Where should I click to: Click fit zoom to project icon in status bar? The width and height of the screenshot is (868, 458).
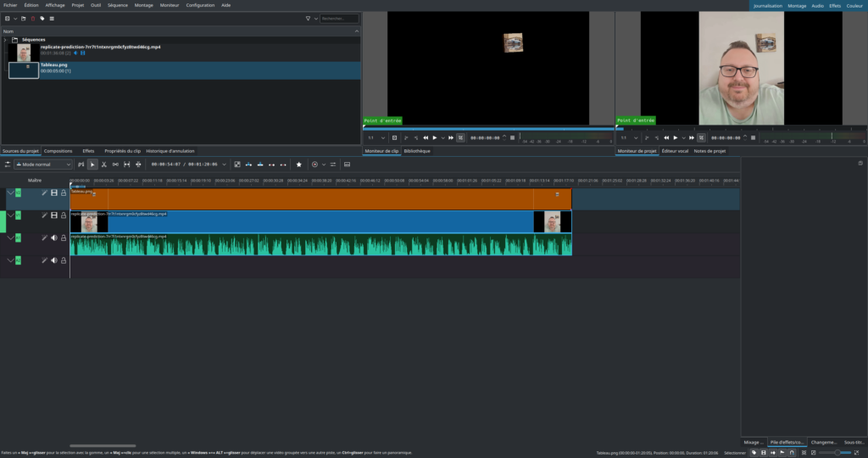[804, 452]
